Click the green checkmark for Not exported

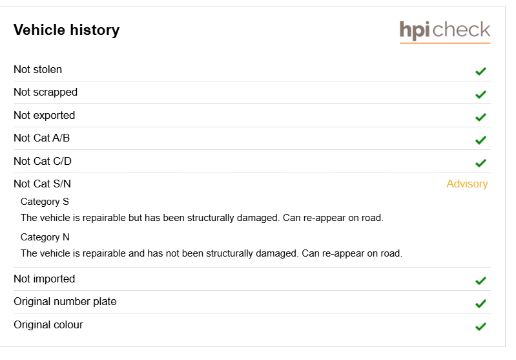coord(481,117)
